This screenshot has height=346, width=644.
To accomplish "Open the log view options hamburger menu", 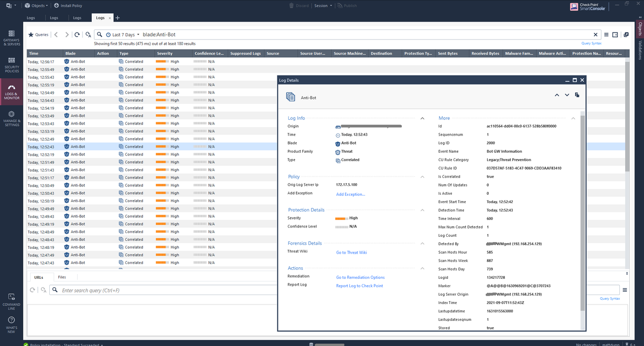I will 606,35.
